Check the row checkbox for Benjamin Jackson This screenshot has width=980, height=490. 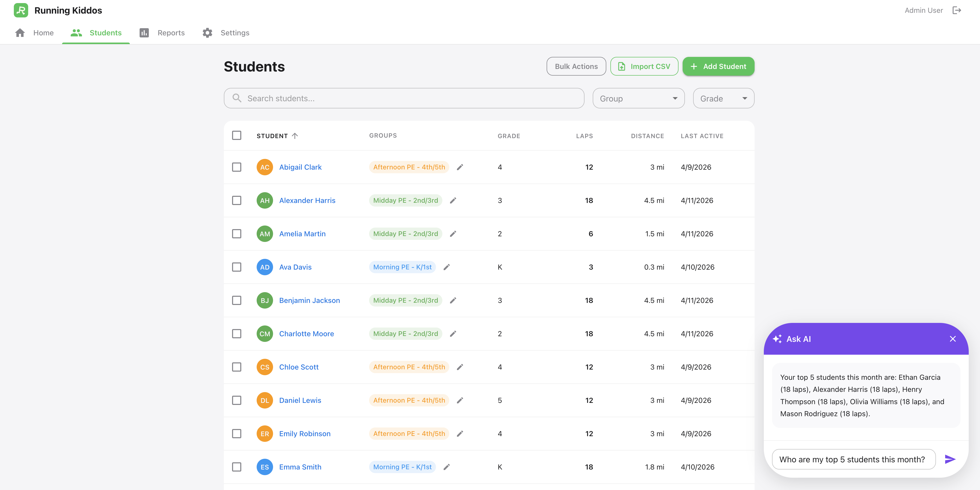237,300
